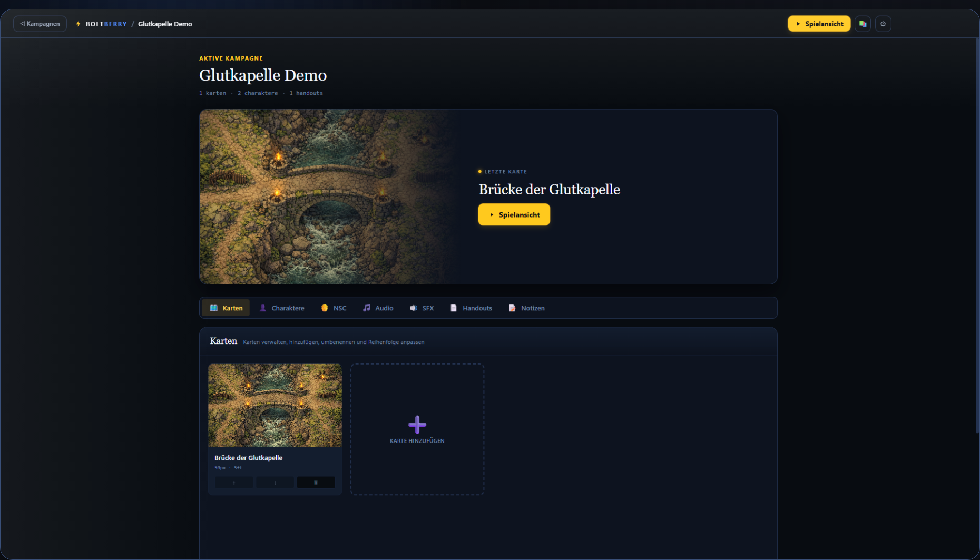980x560 pixels.
Task: Click the Boltberry lightning bolt logo
Action: coord(79,24)
